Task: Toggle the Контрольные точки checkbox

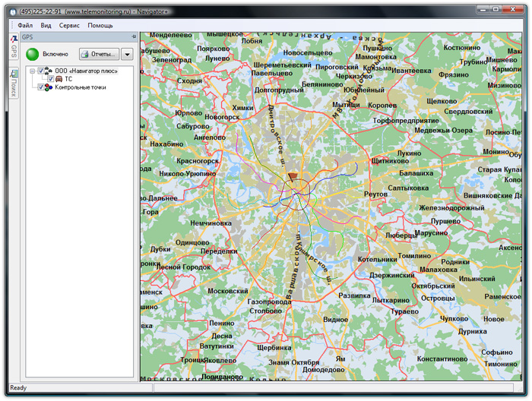Action: [41, 87]
